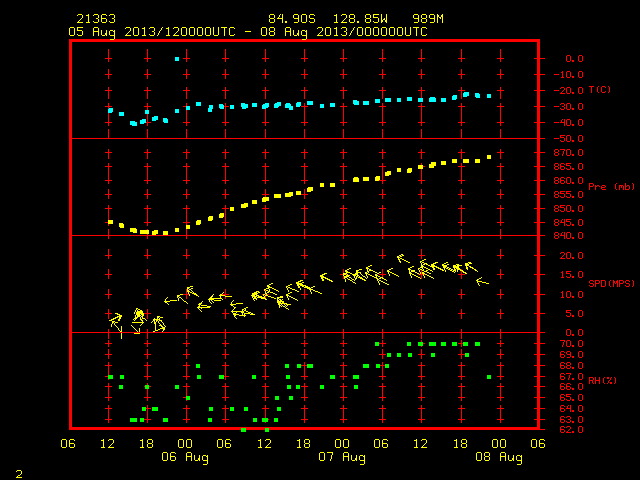
Task: Click the Pre (mb) axis label
Action: point(611,187)
